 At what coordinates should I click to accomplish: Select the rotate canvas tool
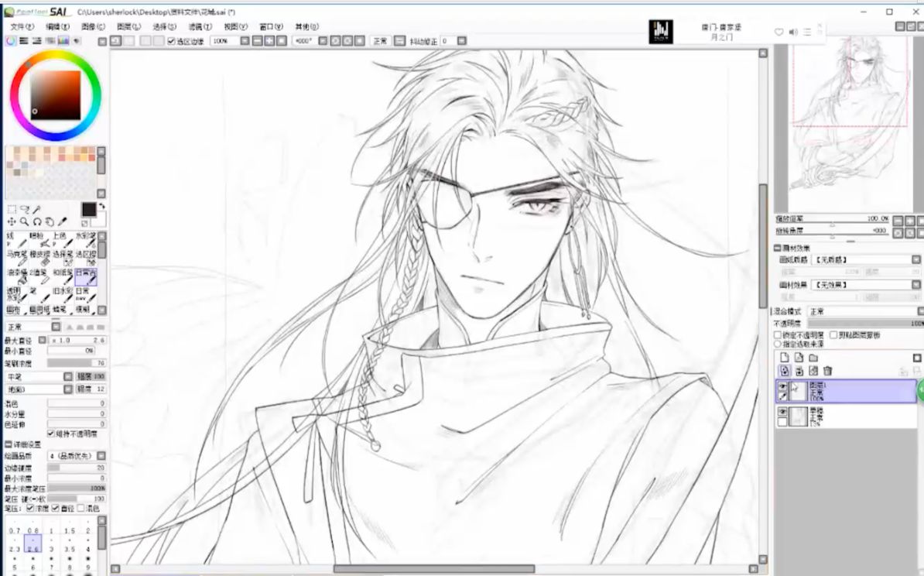click(x=36, y=221)
